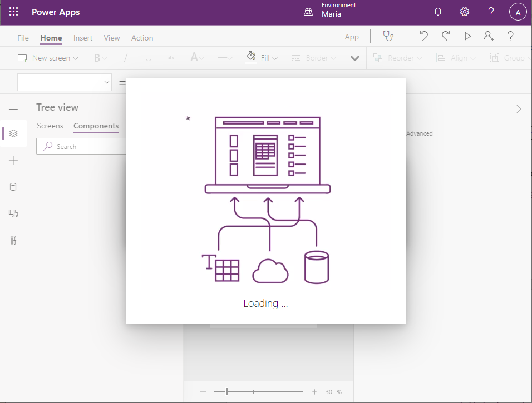Focus the Tree view Search box
The width and height of the screenshot is (532, 403).
pyautogui.click(x=81, y=146)
